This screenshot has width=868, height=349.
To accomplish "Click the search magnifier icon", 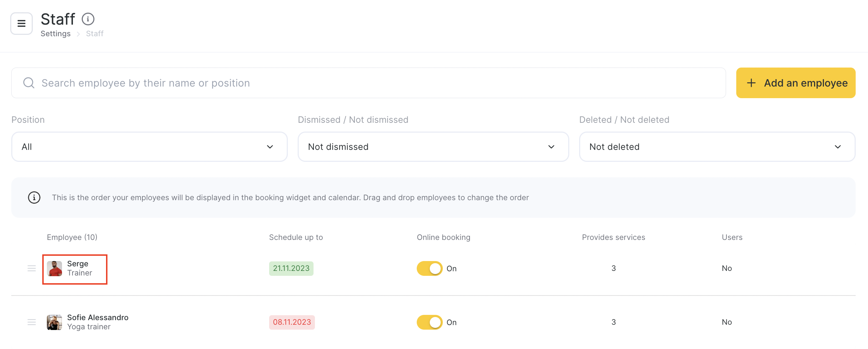I will [29, 83].
